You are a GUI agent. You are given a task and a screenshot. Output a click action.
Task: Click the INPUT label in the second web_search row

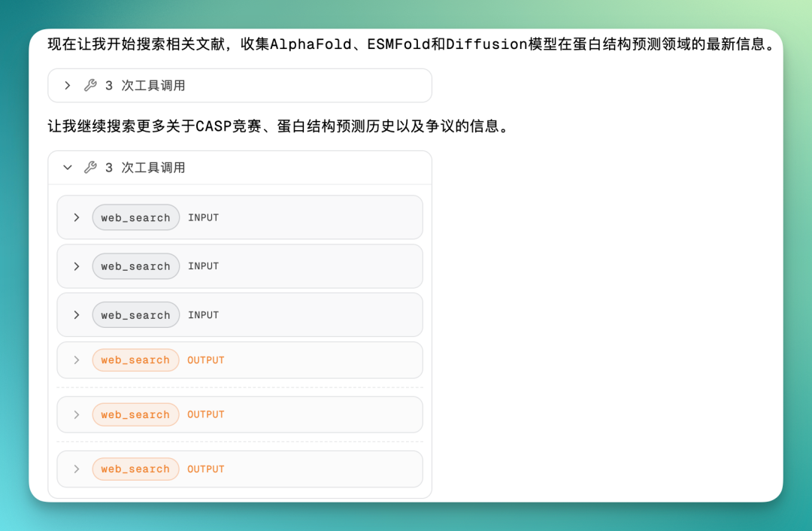click(x=203, y=266)
